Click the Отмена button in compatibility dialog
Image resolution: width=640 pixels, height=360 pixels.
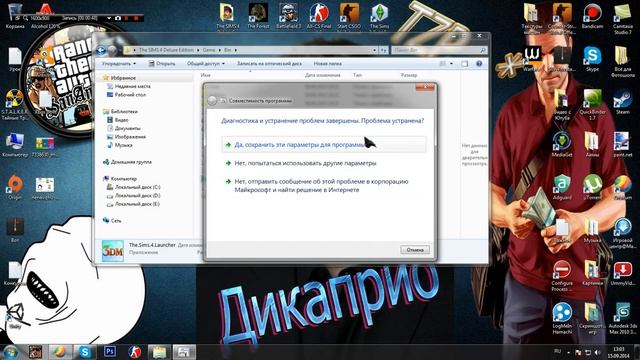coord(415,249)
